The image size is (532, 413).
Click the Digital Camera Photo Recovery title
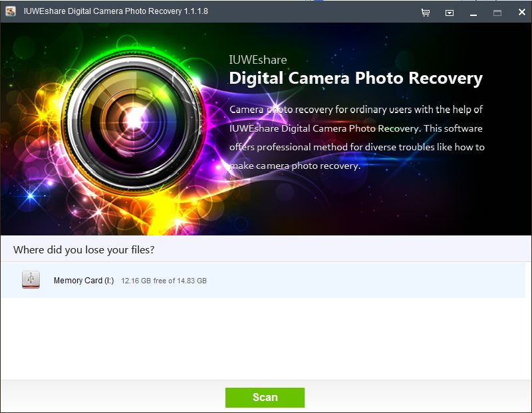pyautogui.click(x=356, y=78)
